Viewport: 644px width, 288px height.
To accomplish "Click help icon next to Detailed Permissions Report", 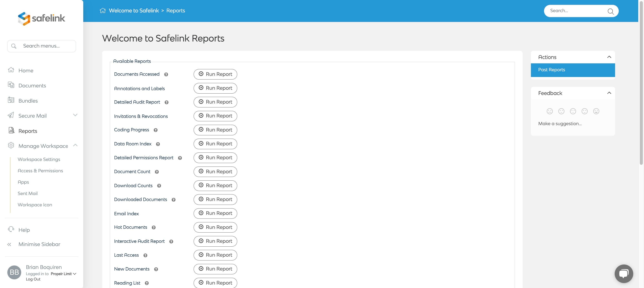I will [x=180, y=158].
